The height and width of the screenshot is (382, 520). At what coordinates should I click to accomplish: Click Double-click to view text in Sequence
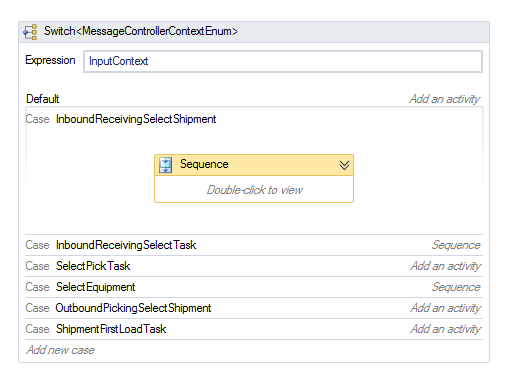(254, 190)
